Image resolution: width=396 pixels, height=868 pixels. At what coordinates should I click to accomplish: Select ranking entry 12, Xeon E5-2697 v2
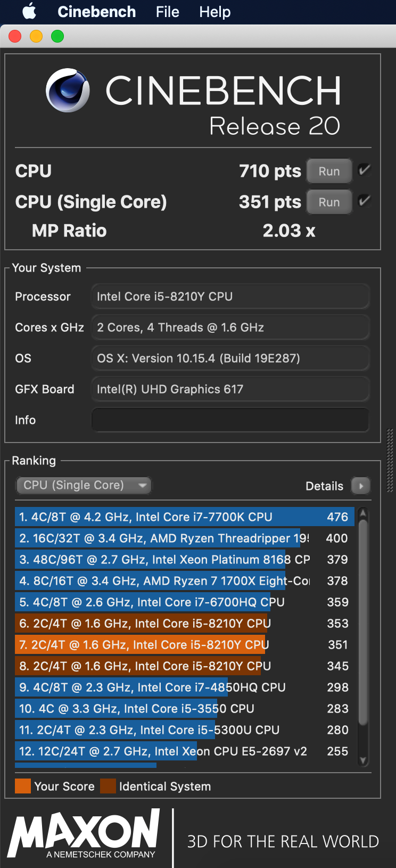tap(184, 751)
